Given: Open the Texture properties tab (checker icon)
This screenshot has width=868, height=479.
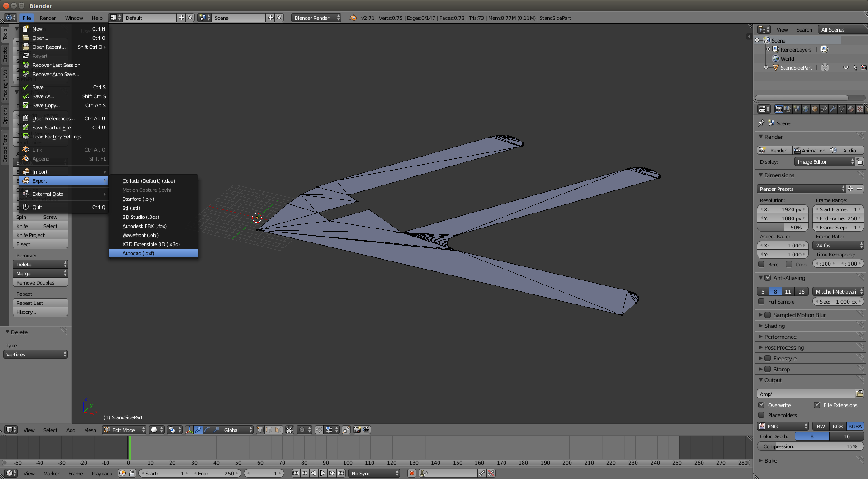Looking at the screenshot, I should (x=861, y=109).
